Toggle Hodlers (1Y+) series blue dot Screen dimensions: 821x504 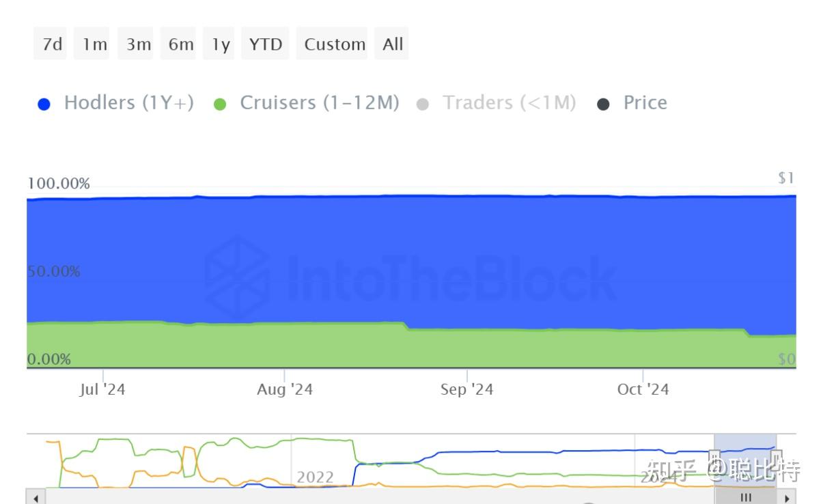tap(44, 104)
